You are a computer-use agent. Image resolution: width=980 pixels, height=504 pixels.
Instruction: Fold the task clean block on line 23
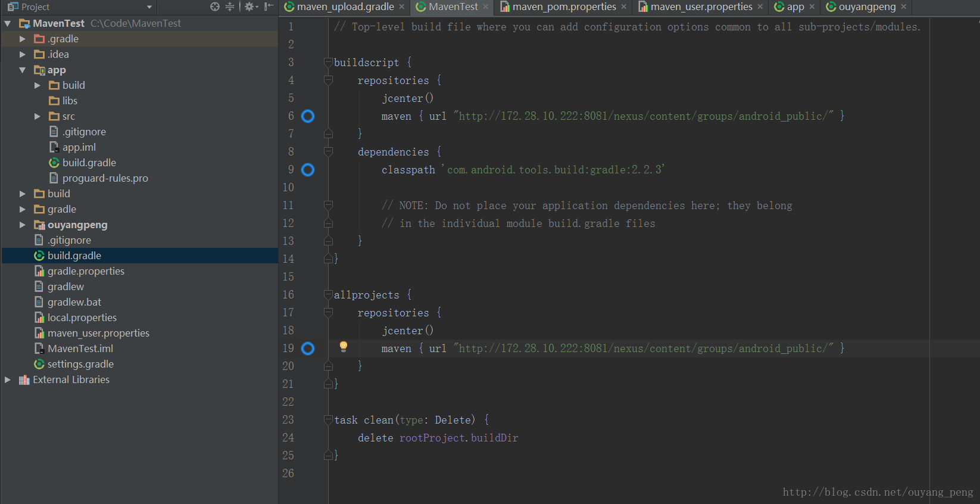pos(328,419)
